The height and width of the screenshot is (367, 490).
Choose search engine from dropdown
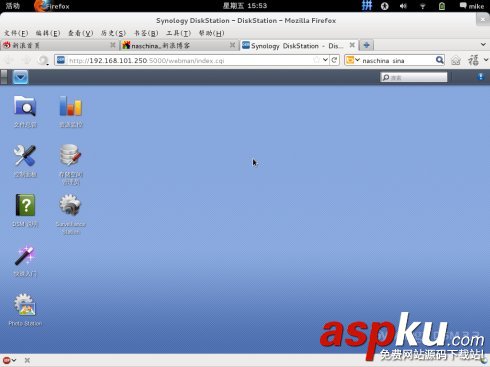point(353,60)
